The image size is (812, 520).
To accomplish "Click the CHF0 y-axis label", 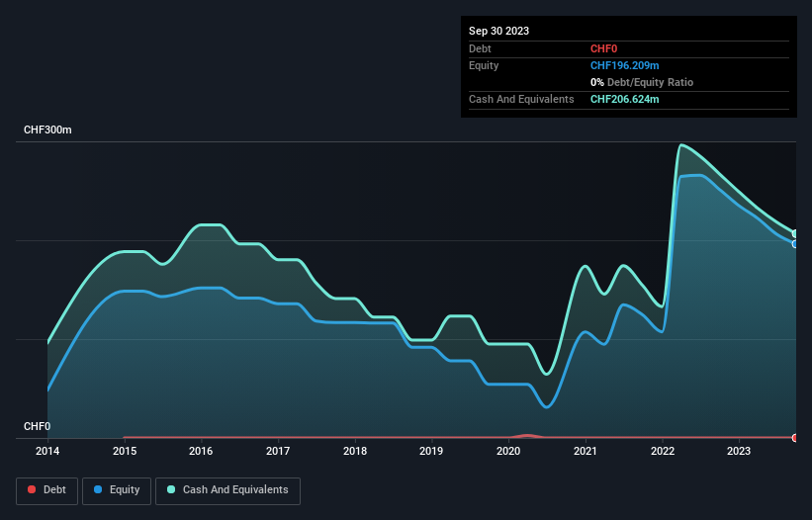I will (38, 426).
